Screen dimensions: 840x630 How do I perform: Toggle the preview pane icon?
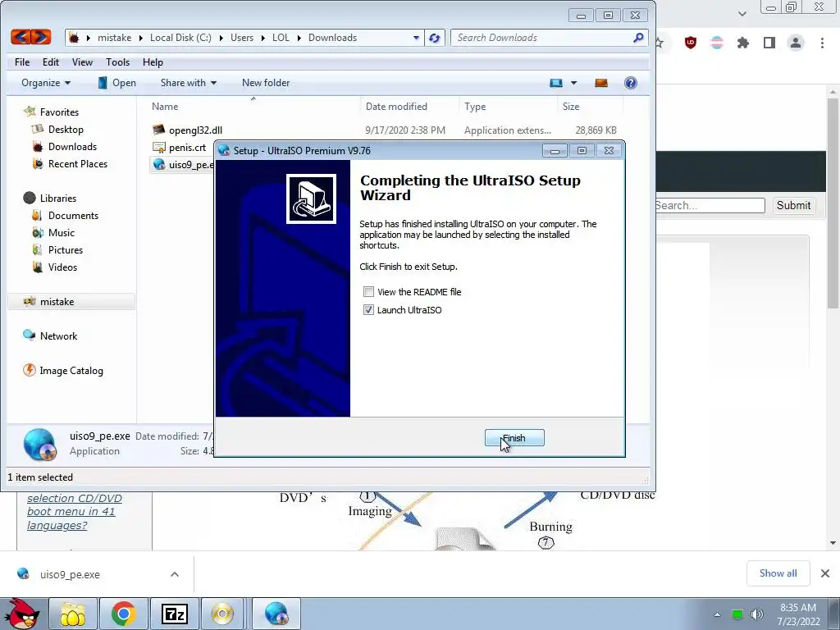601,83
